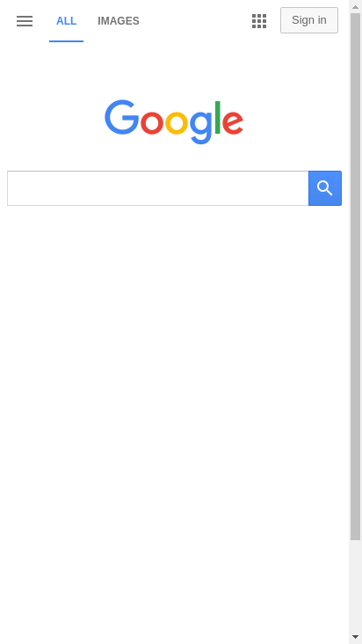The height and width of the screenshot is (644, 362).
Task: Click the vertical scrollbar thumb
Action: [x=356, y=276]
